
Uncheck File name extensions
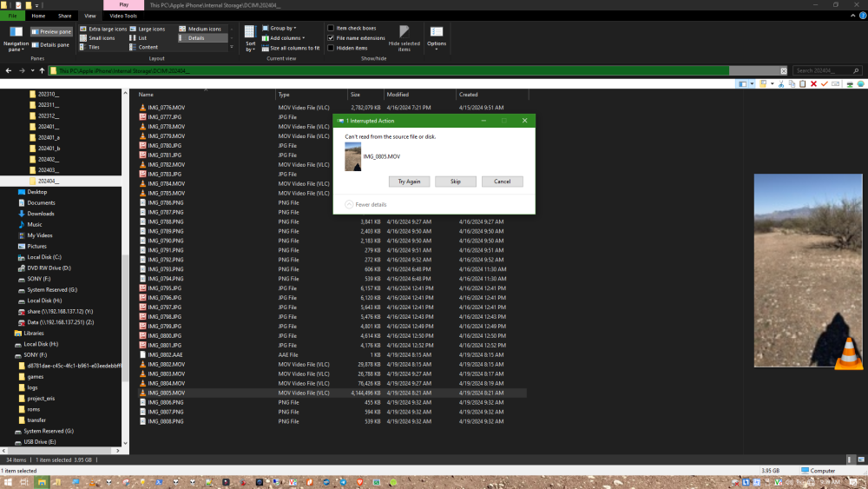[x=331, y=38]
